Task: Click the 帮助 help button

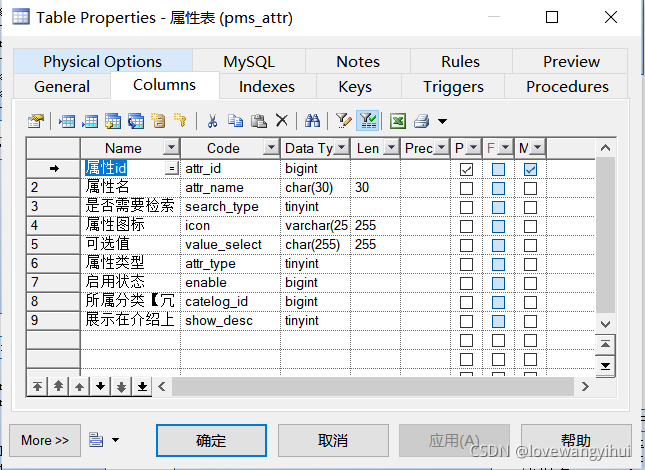Action: [x=576, y=440]
